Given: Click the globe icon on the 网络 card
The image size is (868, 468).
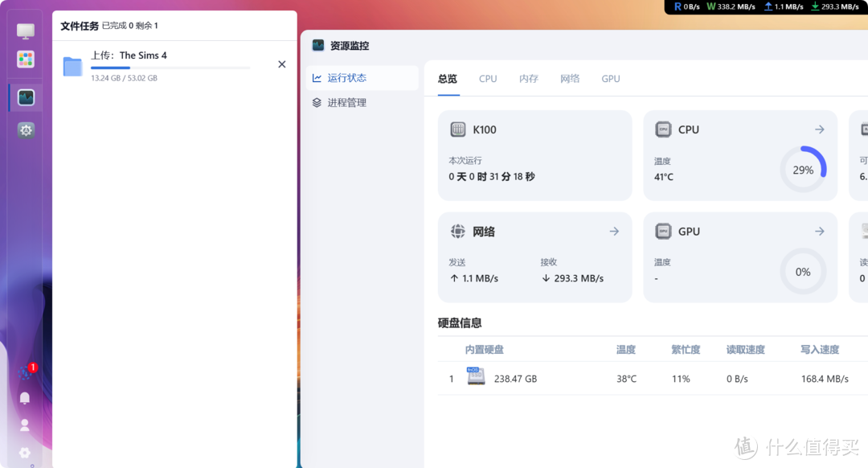Looking at the screenshot, I should [457, 232].
